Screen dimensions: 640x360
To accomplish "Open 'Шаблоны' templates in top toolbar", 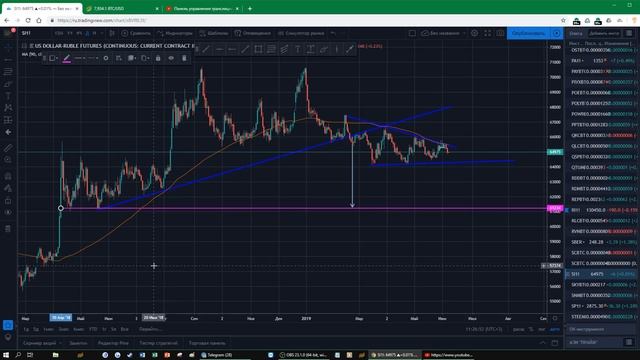I will (213, 33).
